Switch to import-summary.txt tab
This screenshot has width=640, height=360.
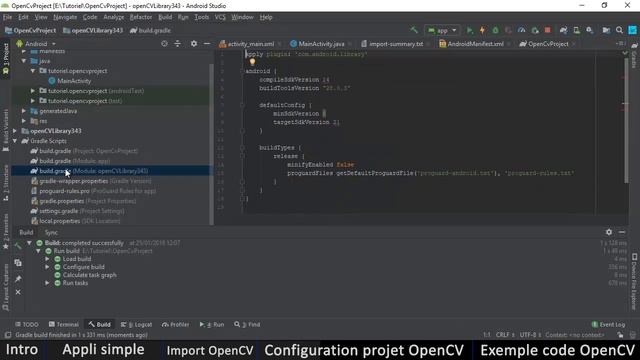(396, 44)
